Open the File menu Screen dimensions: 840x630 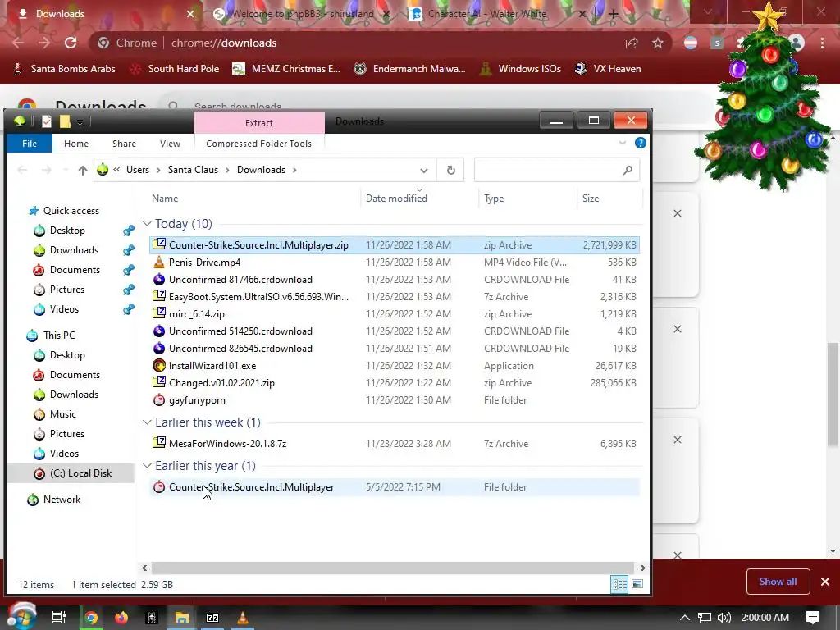tap(30, 143)
